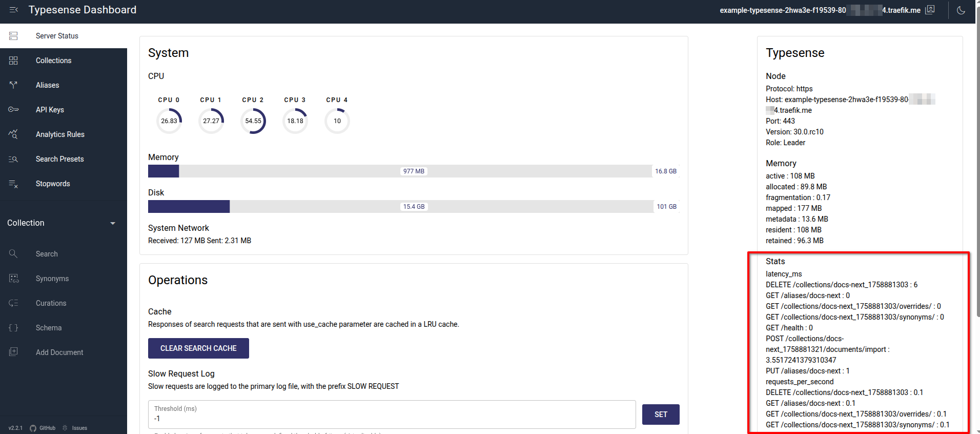Open Collections from the sidebar

pos(53,61)
